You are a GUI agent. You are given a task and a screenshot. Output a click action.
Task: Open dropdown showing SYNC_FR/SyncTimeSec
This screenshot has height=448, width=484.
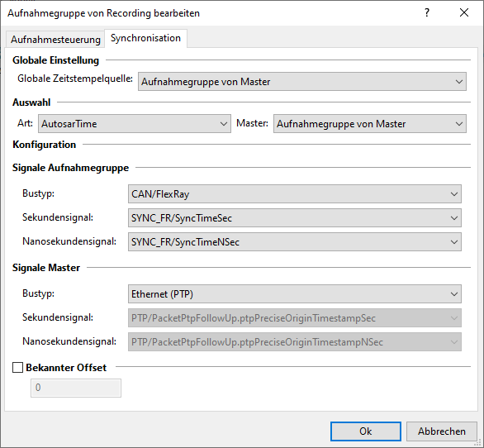pos(295,218)
